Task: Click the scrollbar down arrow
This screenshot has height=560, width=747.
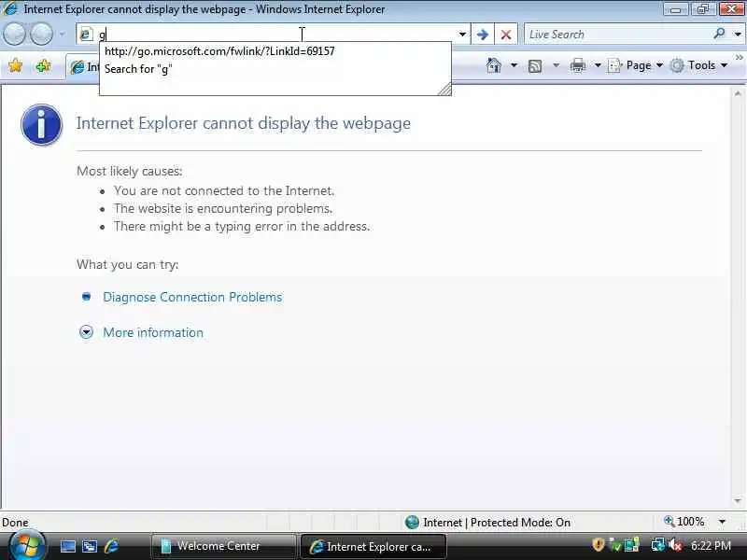Action: click(x=738, y=500)
